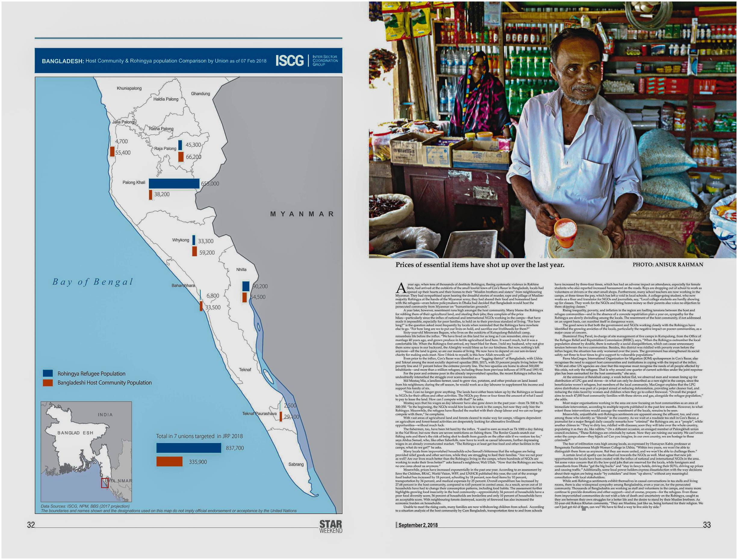
Task: Click the 837,700 blue total bar
Action: [188, 447]
